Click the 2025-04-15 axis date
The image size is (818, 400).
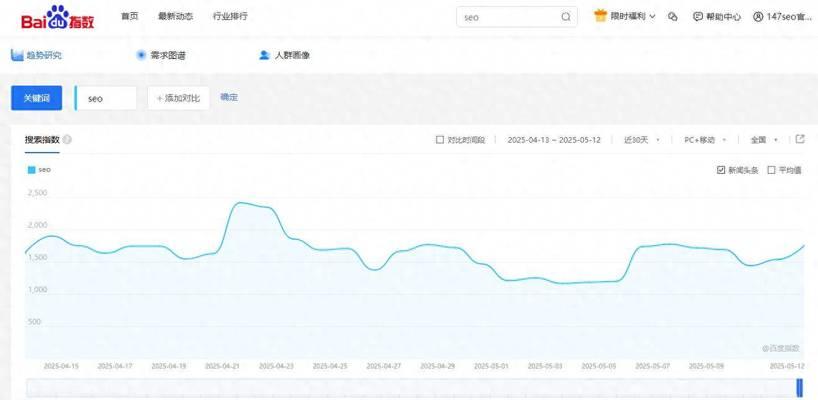tap(62, 366)
